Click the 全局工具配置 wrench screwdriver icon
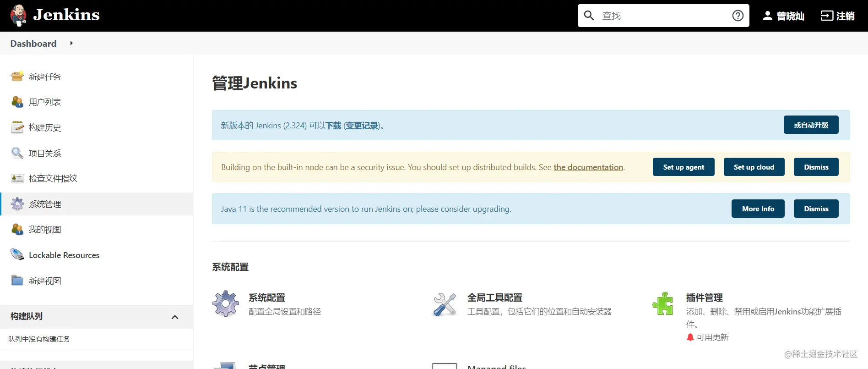 click(x=445, y=304)
